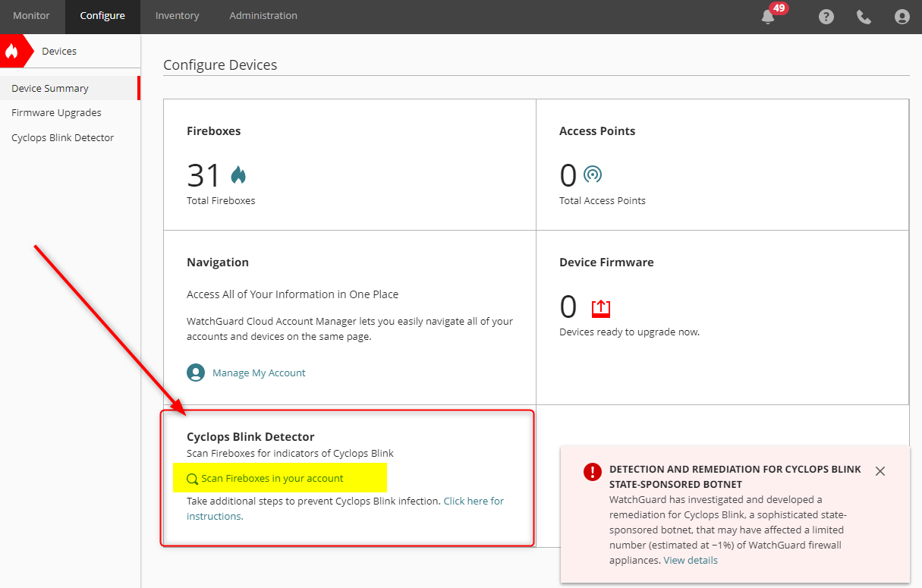Screen dimensions: 922x588
Task: Open the phone support icon
Action: [864, 17]
